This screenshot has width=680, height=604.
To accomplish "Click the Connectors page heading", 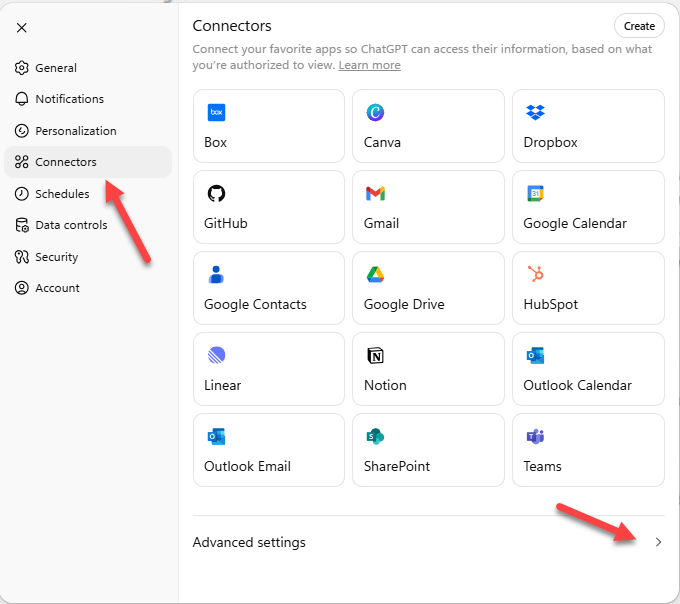I will click(232, 26).
